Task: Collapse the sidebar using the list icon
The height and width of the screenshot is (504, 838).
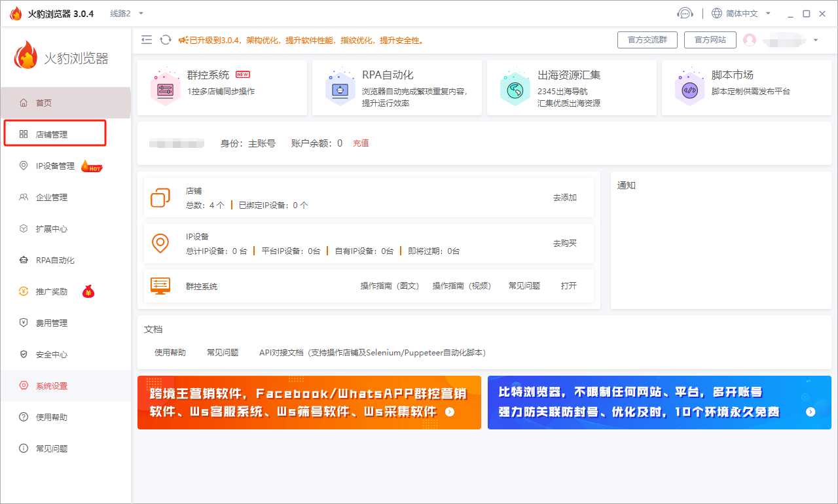Action: click(x=147, y=39)
